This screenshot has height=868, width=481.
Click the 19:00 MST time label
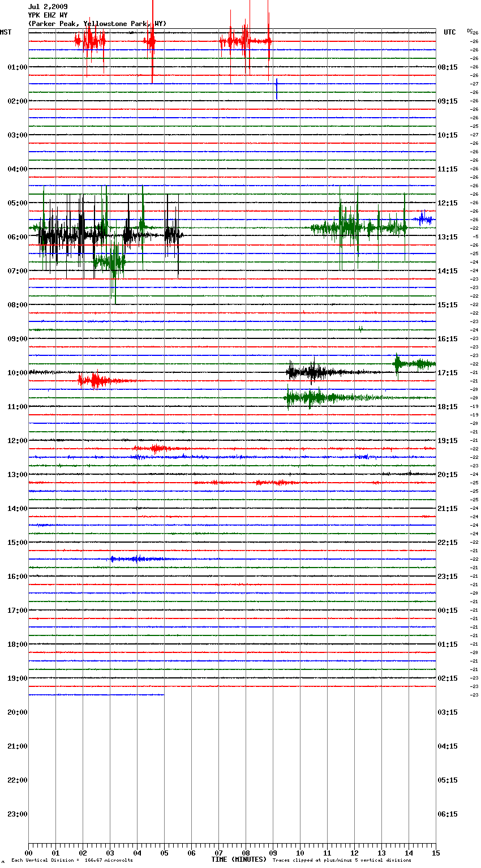click(x=18, y=678)
